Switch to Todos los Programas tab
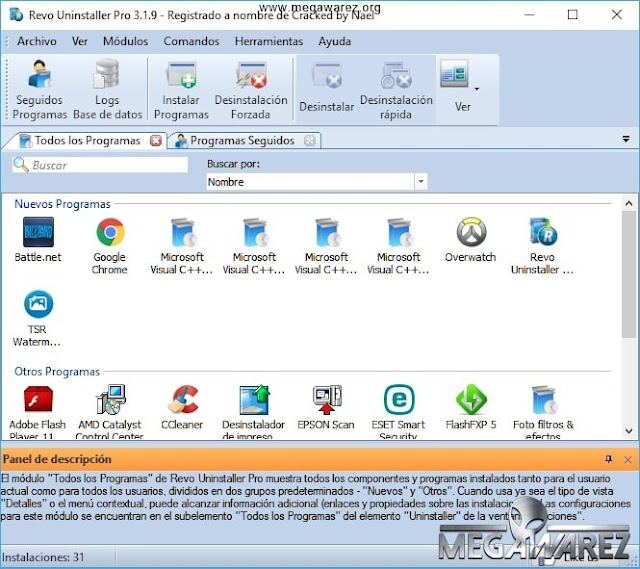Image resolution: width=640 pixels, height=569 pixels. pos(87,141)
